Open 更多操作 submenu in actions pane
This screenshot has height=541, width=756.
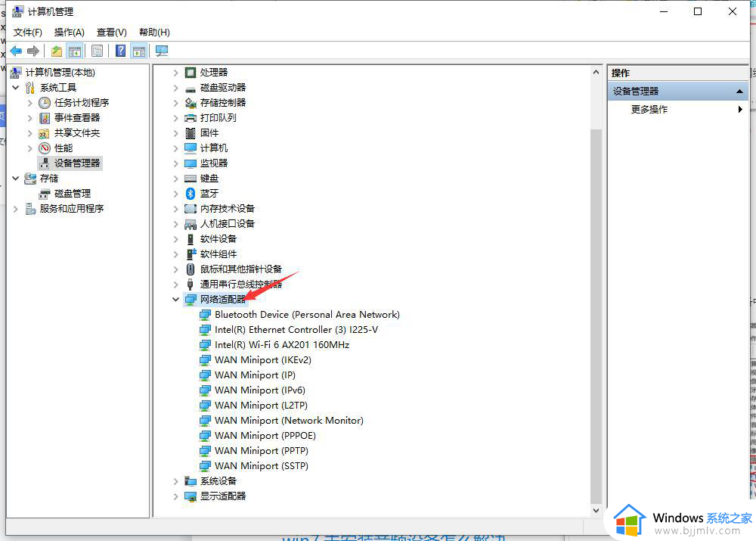679,110
